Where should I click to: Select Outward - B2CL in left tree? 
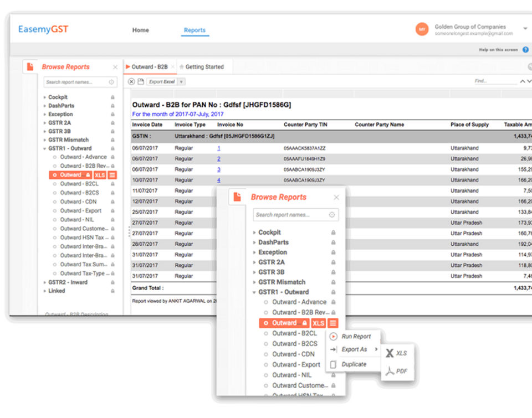pos(79,184)
